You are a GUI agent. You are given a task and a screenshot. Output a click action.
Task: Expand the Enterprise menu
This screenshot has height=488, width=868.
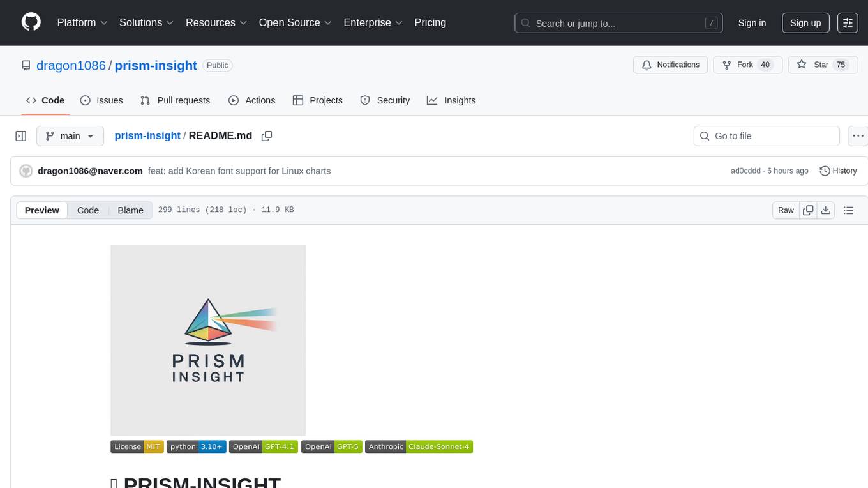click(x=373, y=22)
